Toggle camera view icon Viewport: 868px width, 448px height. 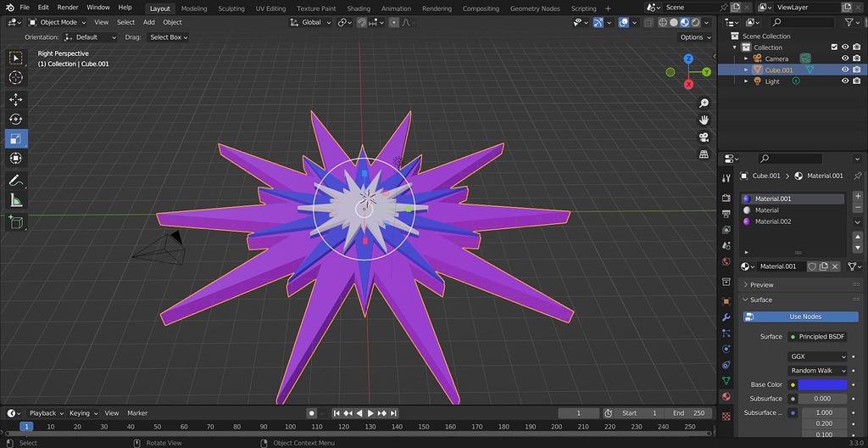704,137
